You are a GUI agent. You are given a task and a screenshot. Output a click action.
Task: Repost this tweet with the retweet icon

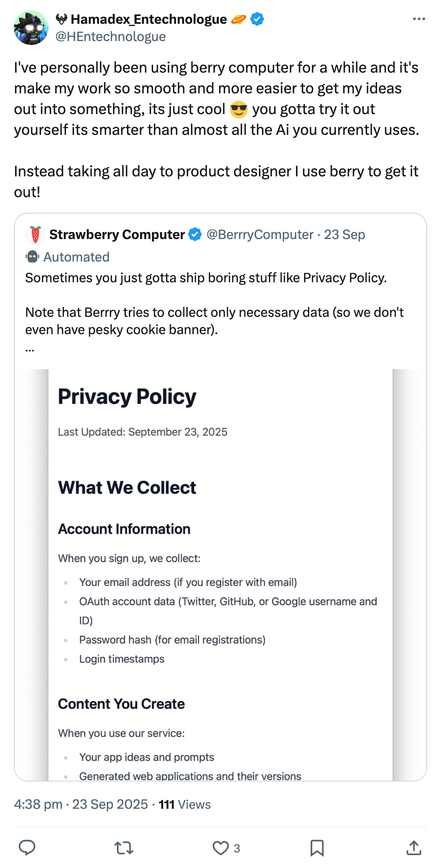tap(124, 848)
